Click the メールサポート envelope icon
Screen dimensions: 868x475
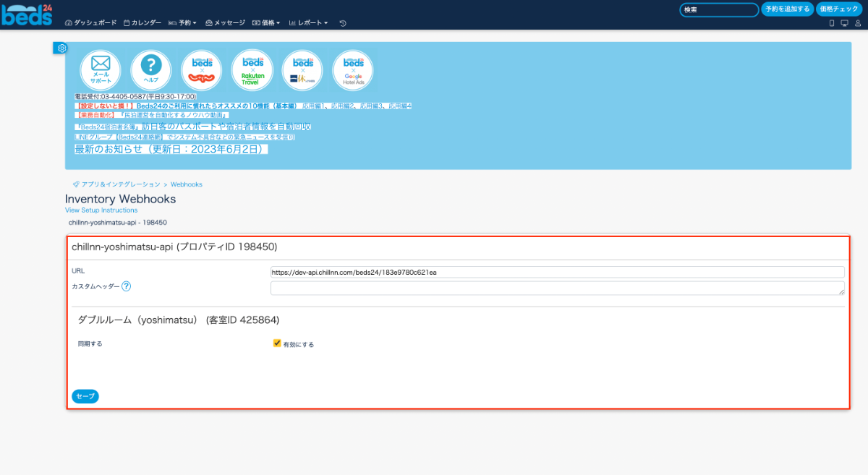coord(101,70)
